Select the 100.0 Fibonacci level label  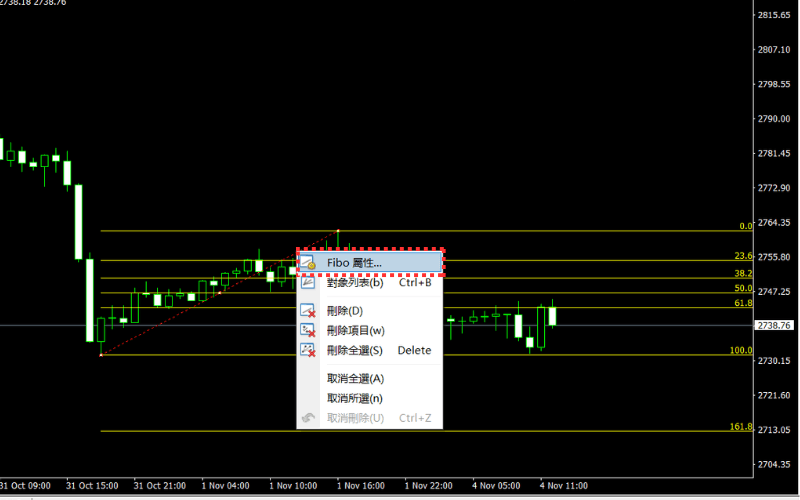click(741, 350)
